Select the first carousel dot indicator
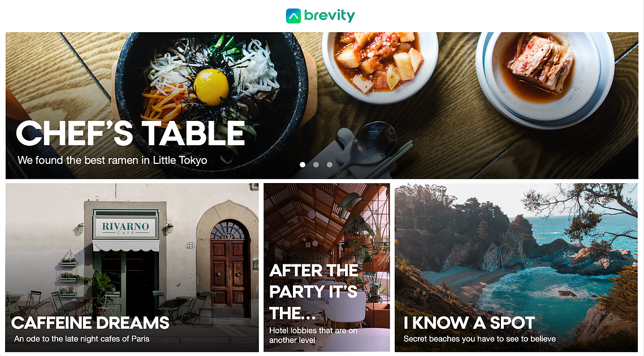The image size is (644, 356). (x=302, y=164)
